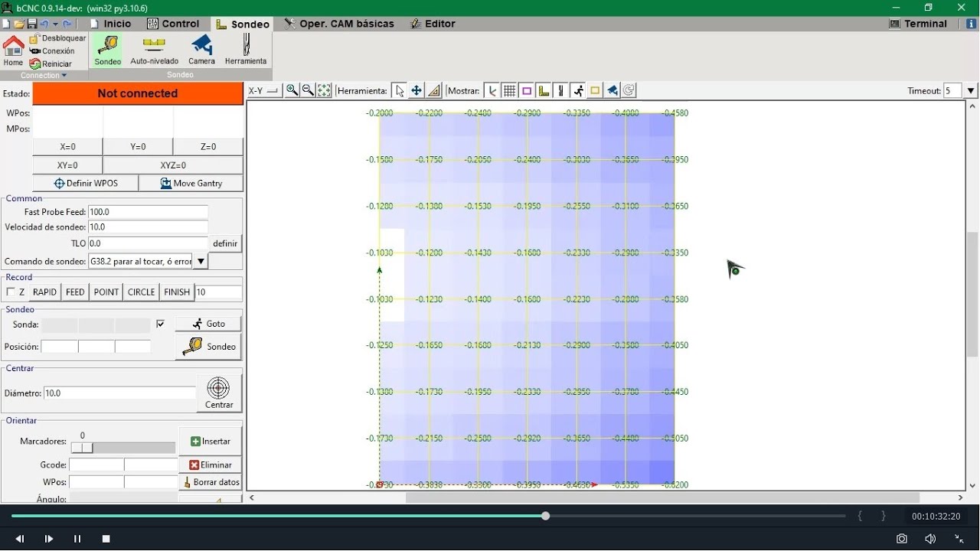Image resolution: width=980 pixels, height=551 pixels.
Task: Select the pan/move tool
Action: (x=416, y=90)
